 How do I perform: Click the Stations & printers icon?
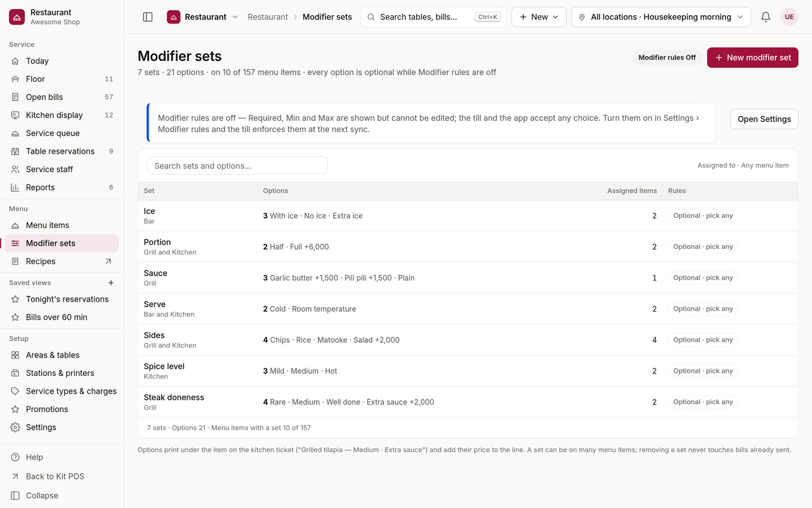pos(15,373)
